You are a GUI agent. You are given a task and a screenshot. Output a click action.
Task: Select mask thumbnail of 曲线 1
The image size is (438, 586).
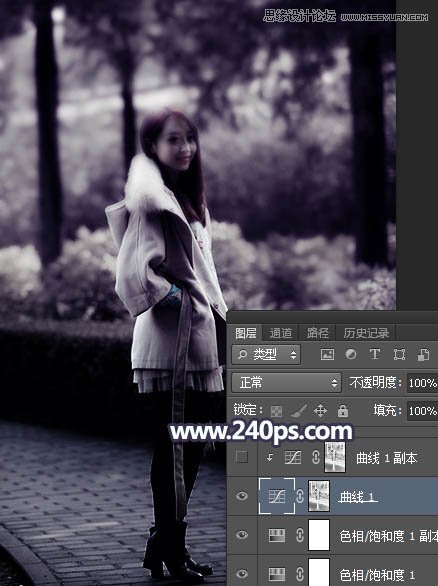click(319, 496)
